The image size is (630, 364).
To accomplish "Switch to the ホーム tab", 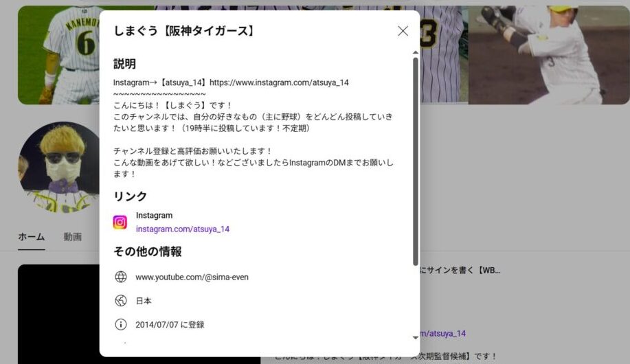I will pos(32,237).
